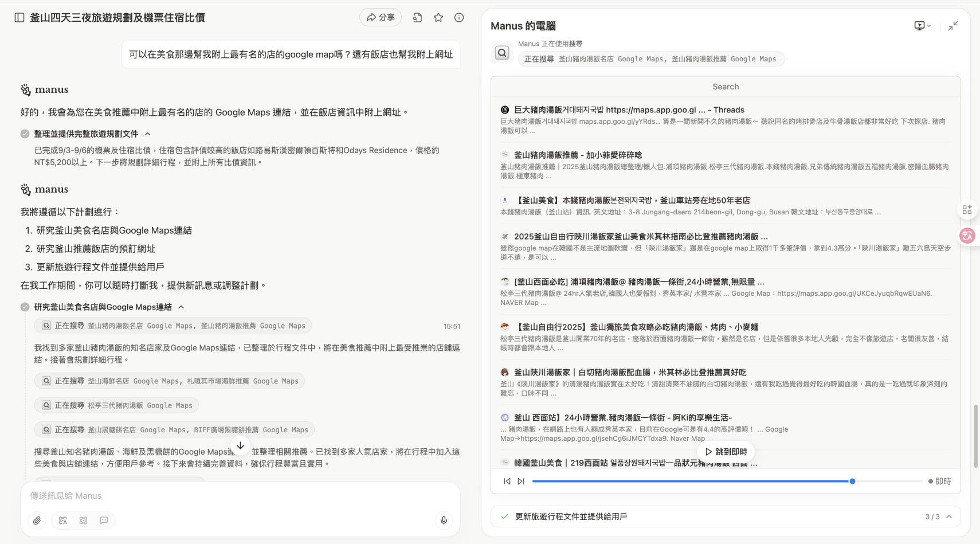980x544 pixels.
Task: Click the playback progress slider handle
Action: [x=852, y=482]
